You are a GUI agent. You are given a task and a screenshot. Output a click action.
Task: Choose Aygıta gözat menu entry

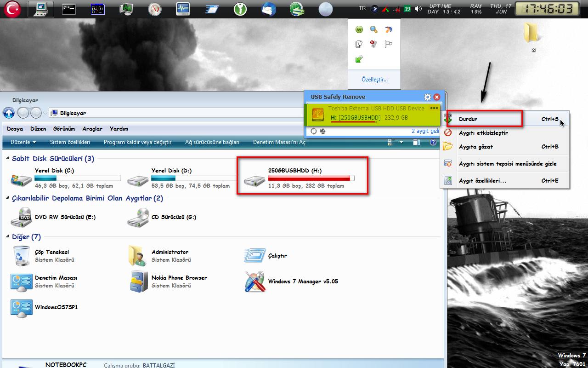click(x=504, y=147)
